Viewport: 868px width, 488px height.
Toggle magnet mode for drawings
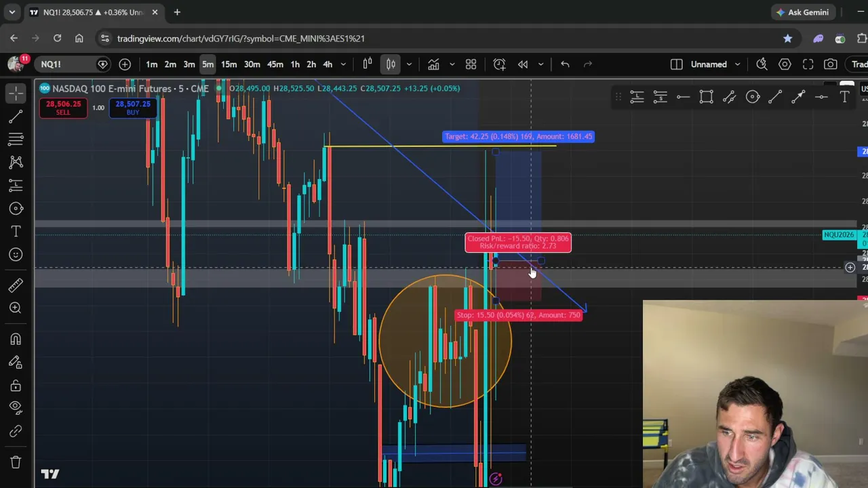(16, 339)
